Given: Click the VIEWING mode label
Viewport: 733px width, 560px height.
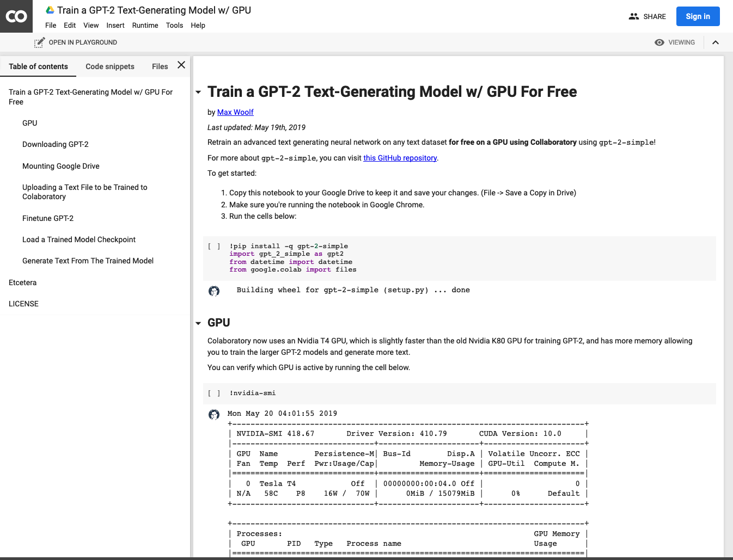Looking at the screenshot, I should (x=681, y=42).
